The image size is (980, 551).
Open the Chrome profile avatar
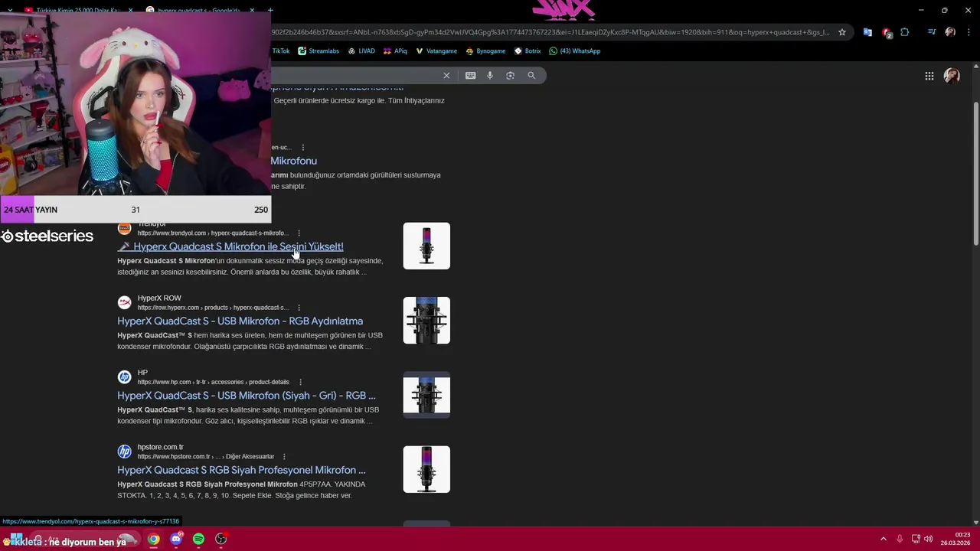(950, 32)
